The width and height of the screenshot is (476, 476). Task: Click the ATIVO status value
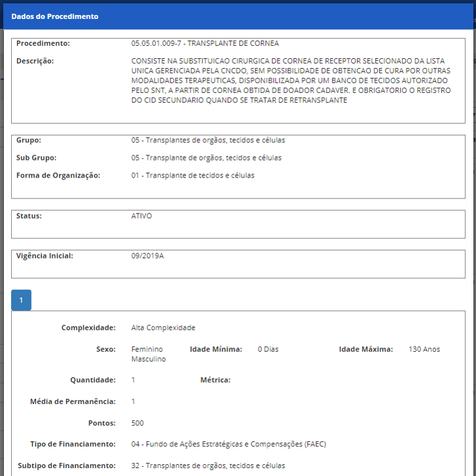[x=141, y=215]
